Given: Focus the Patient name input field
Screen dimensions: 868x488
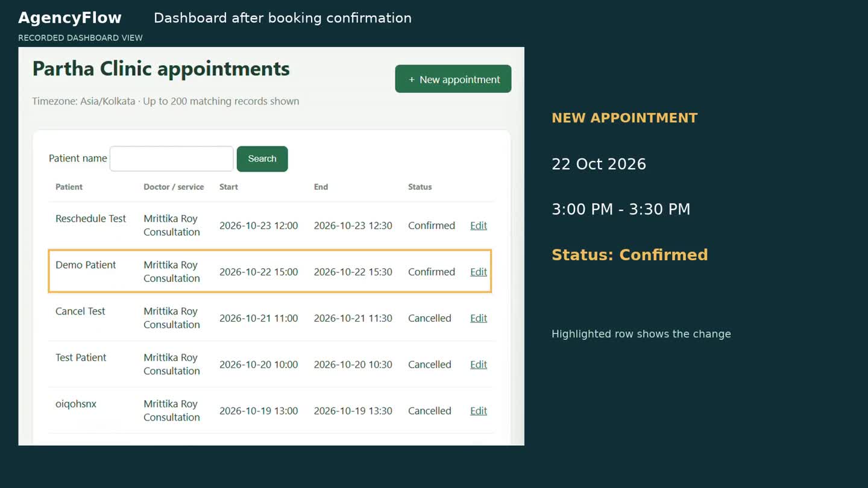Looking at the screenshot, I should tap(172, 159).
